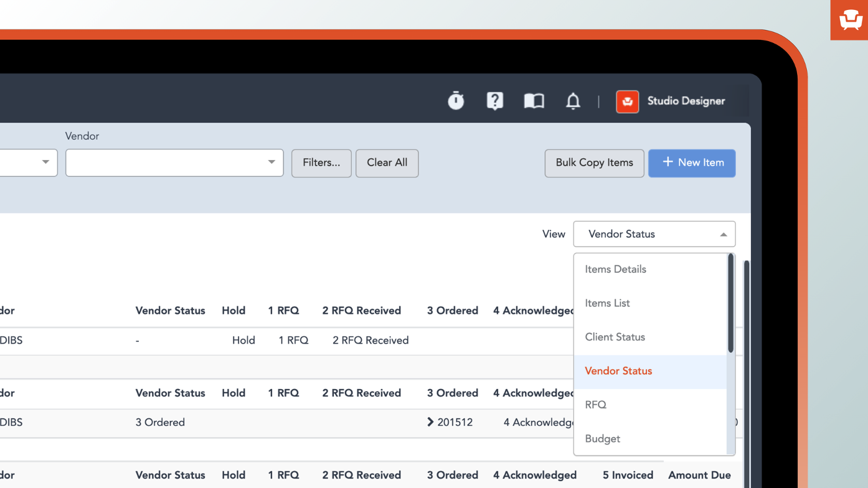
Task: Choose Items List view option
Action: pos(607,303)
